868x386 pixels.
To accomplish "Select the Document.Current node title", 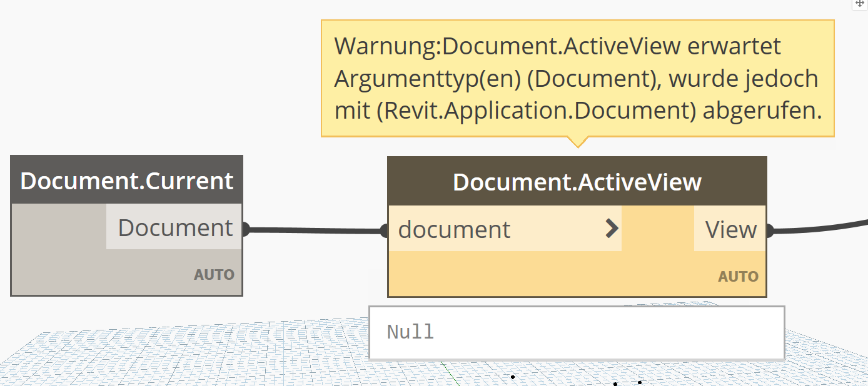I will click(x=126, y=181).
